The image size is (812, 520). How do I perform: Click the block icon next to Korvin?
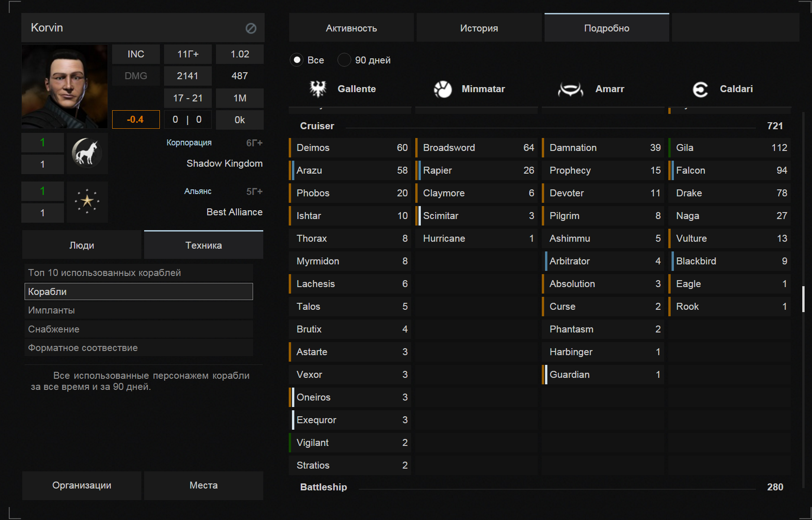click(251, 28)
